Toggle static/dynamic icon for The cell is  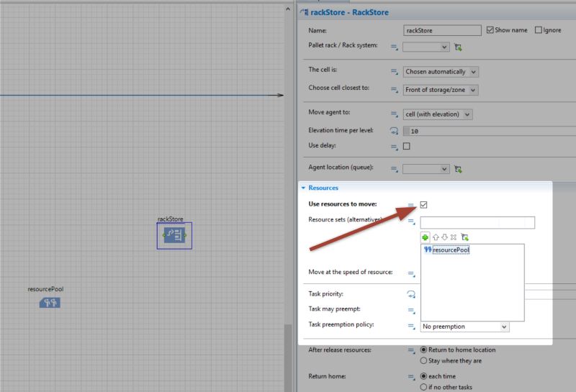394,72
